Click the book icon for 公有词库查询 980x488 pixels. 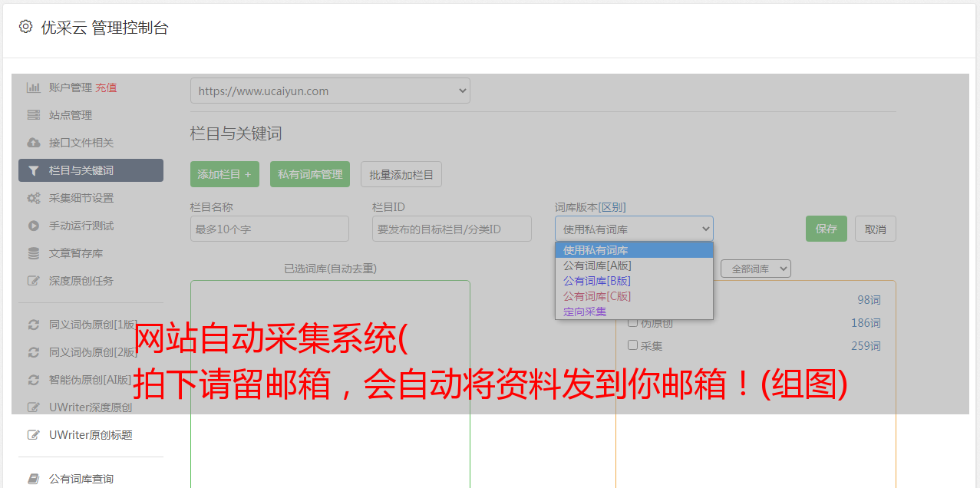point(34,479)
